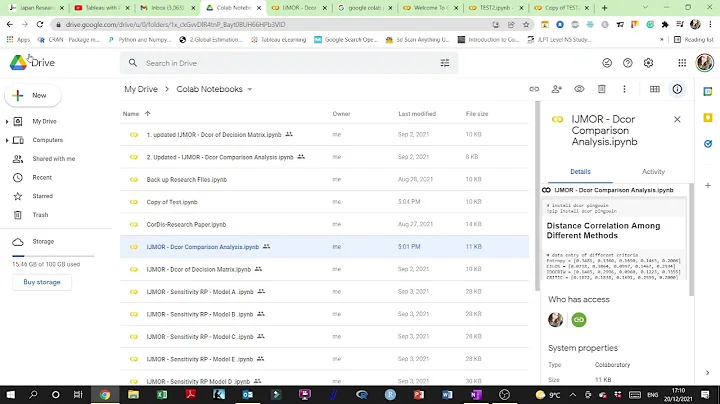Screen dimensions: 720x404
Task: Open Outlook from the taskbar
Action: [x=248, y=394]
